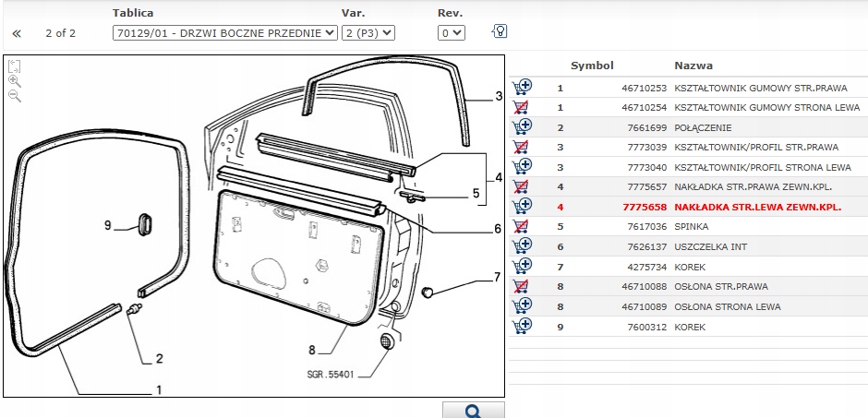The width and height of the screenshot is (868, 418).
Task: Add part 7661699 POŁĄCZENIE to cart
Action: pyautogui.click(x=522, y=126)
